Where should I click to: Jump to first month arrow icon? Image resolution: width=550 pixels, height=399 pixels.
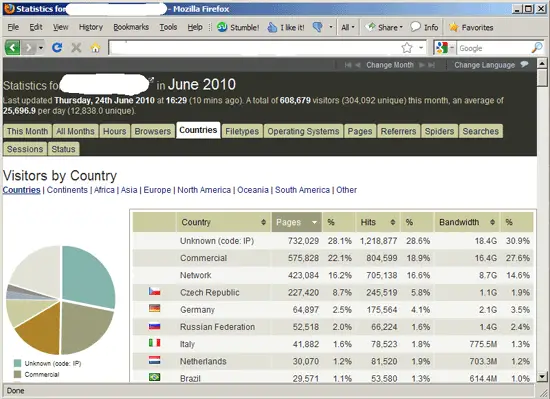tap(348, 65)
